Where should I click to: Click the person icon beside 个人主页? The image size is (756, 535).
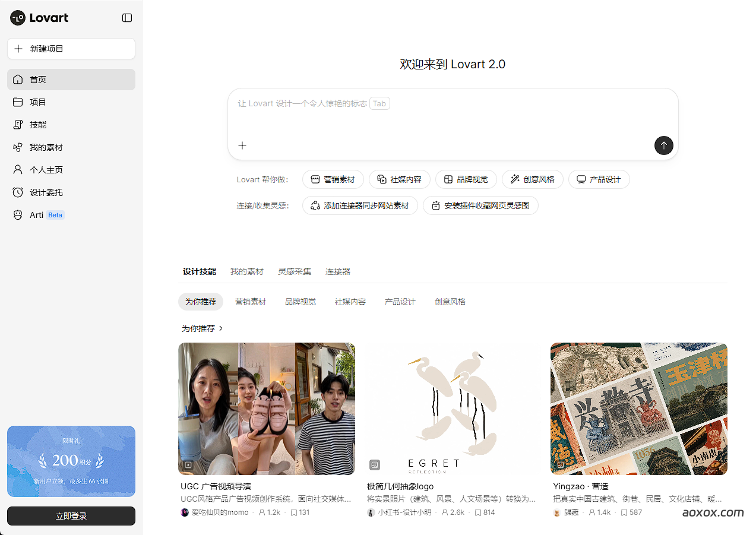point(18,170)
